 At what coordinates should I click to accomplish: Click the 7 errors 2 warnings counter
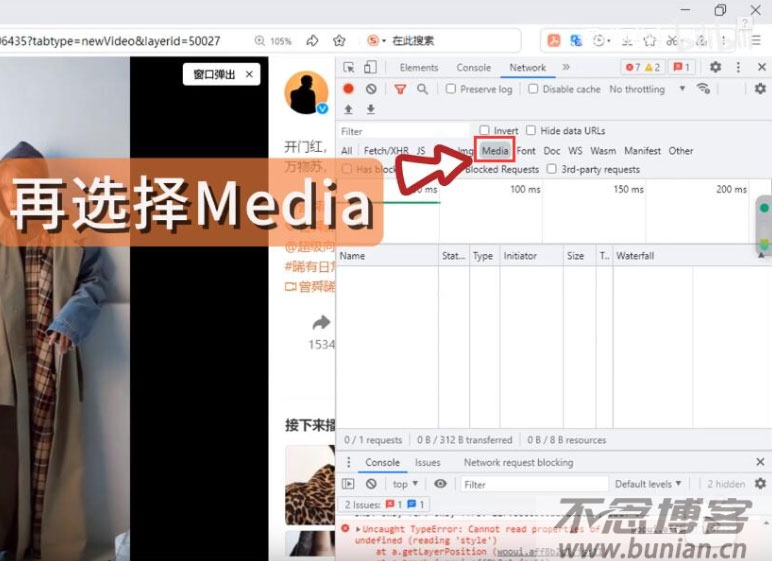[x=643, y=67]
